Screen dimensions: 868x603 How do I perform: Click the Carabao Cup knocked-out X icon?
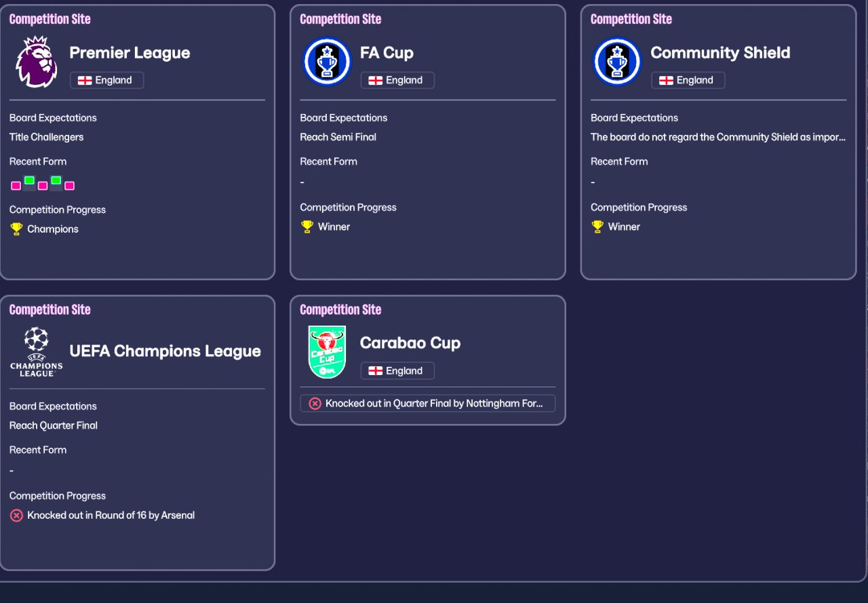(x=315, y=404)
